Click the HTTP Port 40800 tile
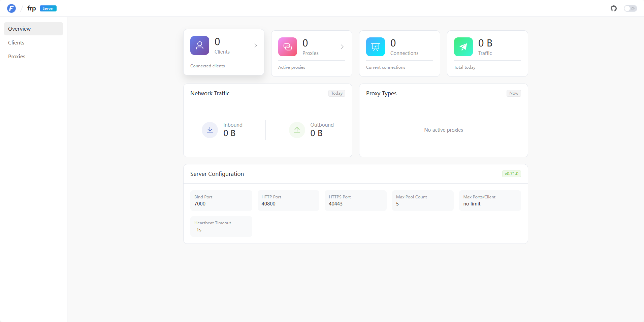This screenshot has height=322, width=644. click(288, 200)
